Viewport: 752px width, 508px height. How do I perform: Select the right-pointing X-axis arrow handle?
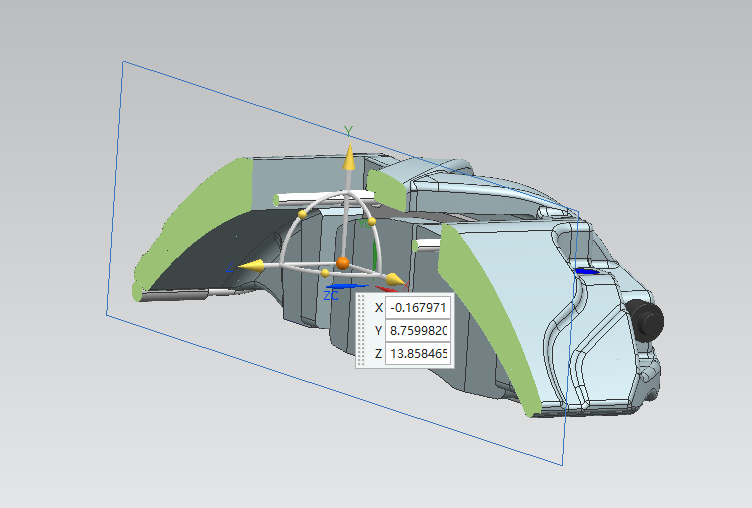[394, 279]
